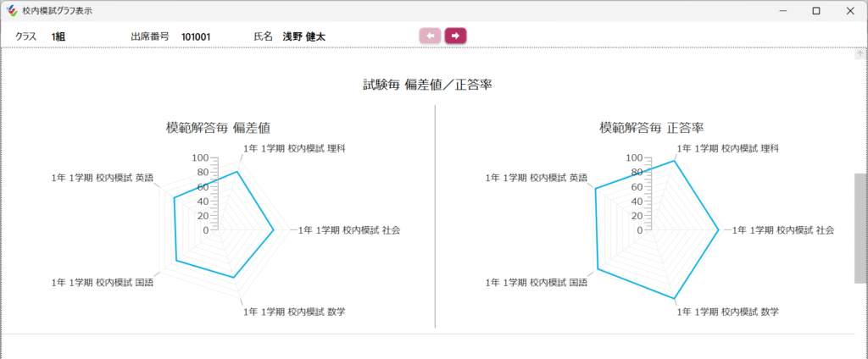
Task: Close the 校内模試グラフ表示 window
Action: 850,11
